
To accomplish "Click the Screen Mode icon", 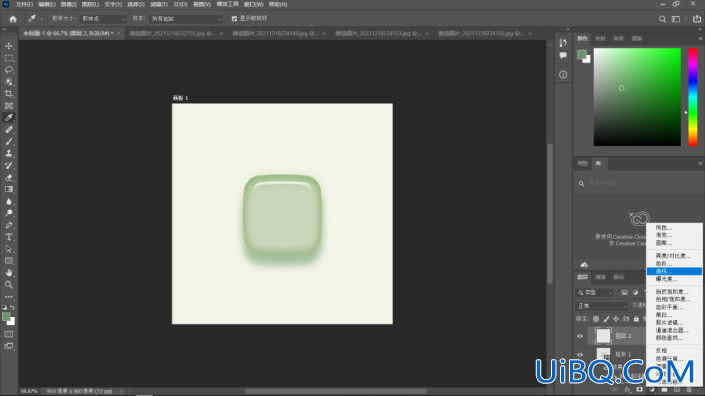I will pyautogui.click(x=9, y=346).
